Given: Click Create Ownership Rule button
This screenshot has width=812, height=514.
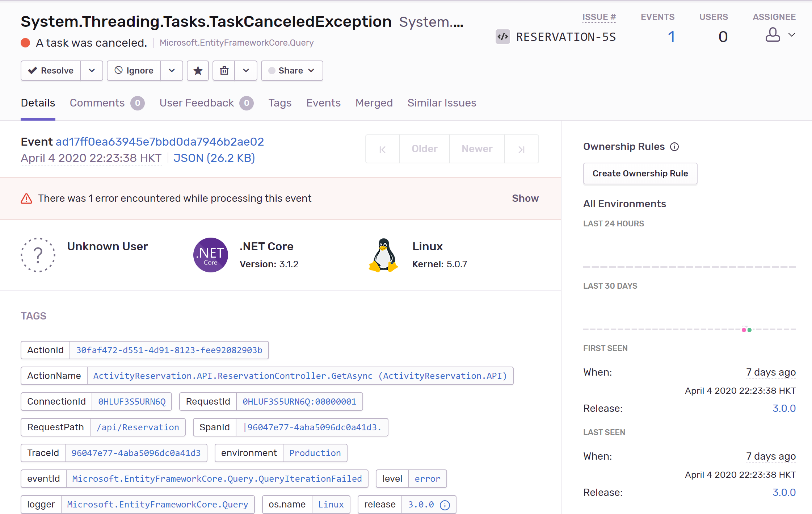Looking at the screenshot, I should click(640, 174).
